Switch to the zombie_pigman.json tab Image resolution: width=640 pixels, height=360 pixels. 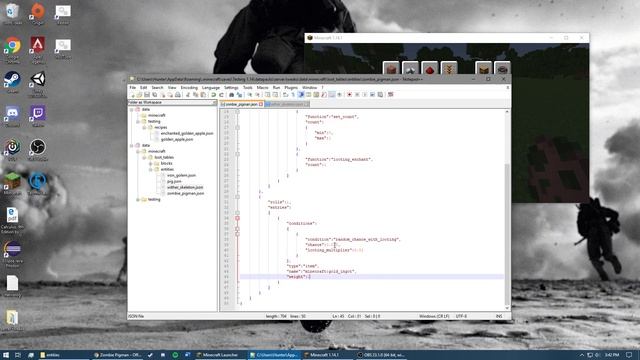tap(241, 104)
